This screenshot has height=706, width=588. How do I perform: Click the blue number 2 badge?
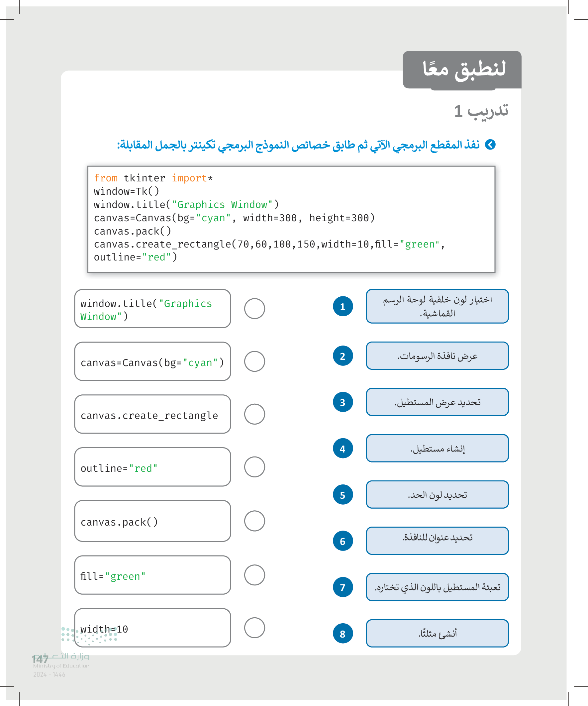(343, 356)
